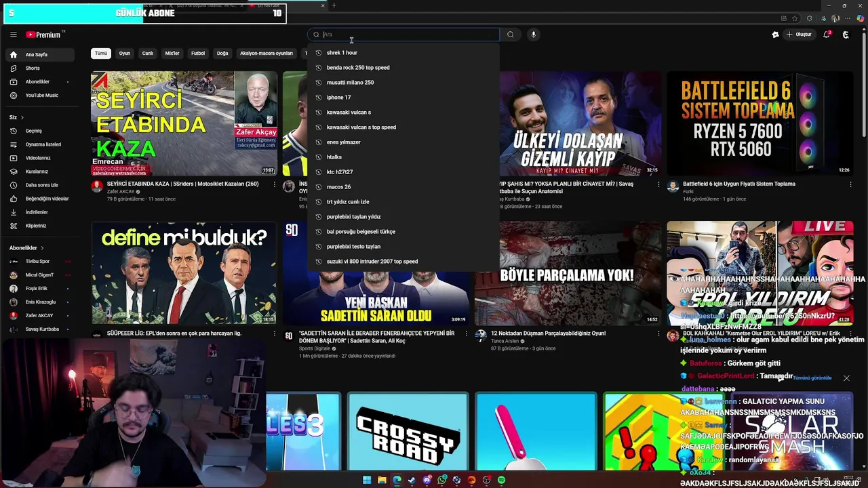
Task: Select the Aksiyon-macera oyunları chip
Action: 267,53
